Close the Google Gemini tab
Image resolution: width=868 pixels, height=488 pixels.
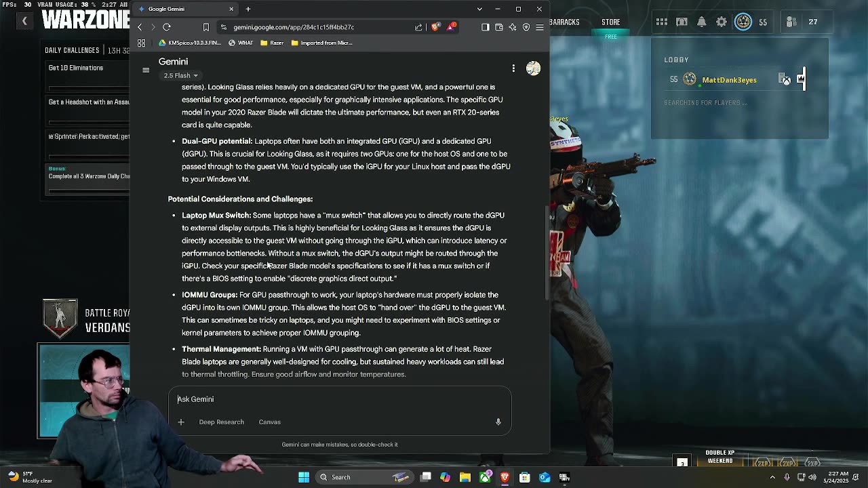[231, 9]
